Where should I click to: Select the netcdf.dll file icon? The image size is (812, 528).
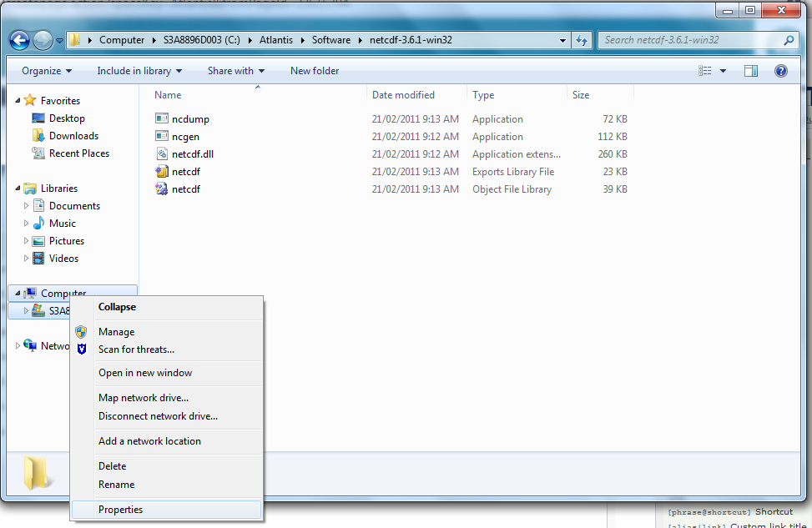point(162,154)
